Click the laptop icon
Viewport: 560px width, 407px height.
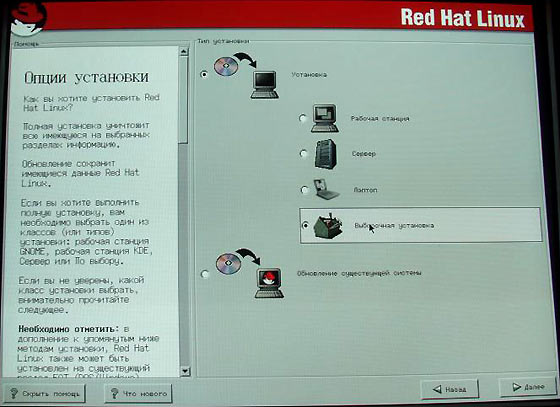click(326, 189)
